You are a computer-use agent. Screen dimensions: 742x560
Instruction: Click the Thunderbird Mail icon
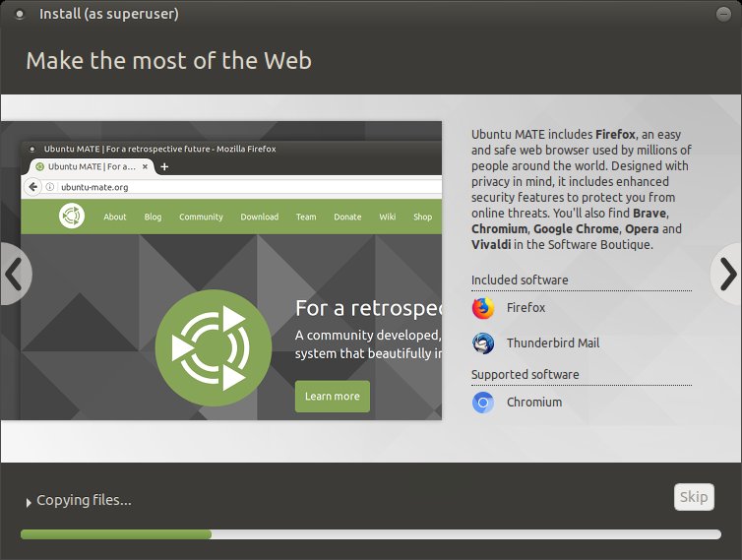point(483,343)
